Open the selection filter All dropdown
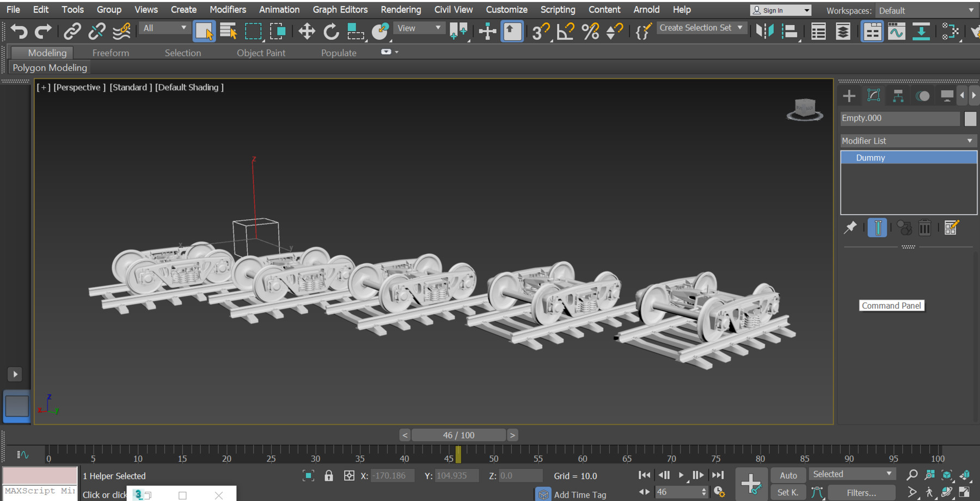This screenshot has height=501, width=980. tap(164, 28)
